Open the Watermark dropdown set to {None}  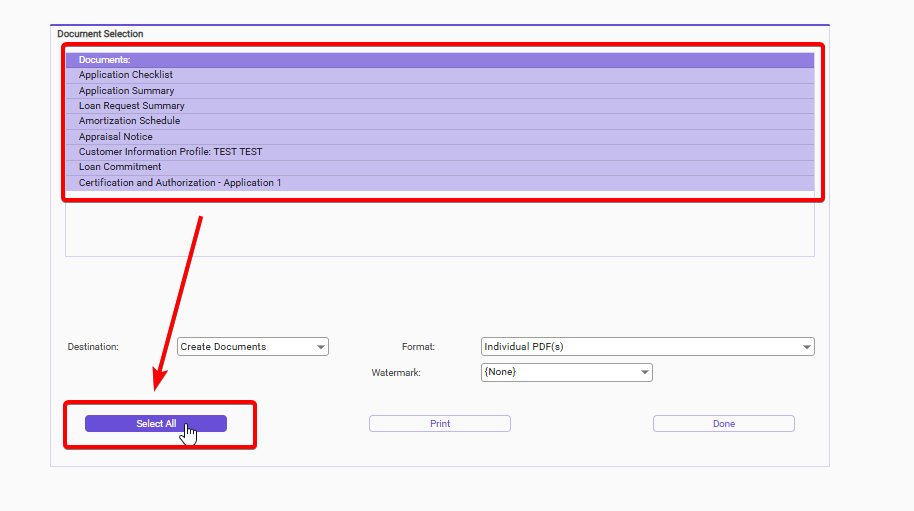click(566, 372)
